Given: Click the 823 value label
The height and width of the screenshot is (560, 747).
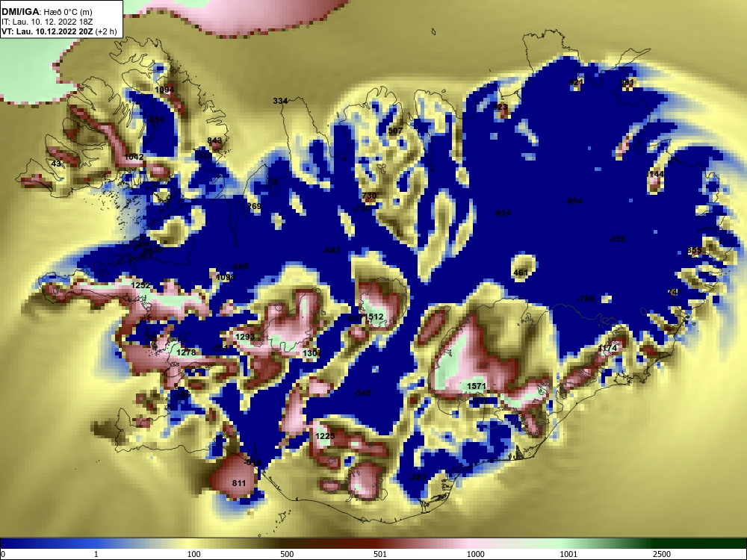Looking at the screenshot, I should click(x=500, y=107).
